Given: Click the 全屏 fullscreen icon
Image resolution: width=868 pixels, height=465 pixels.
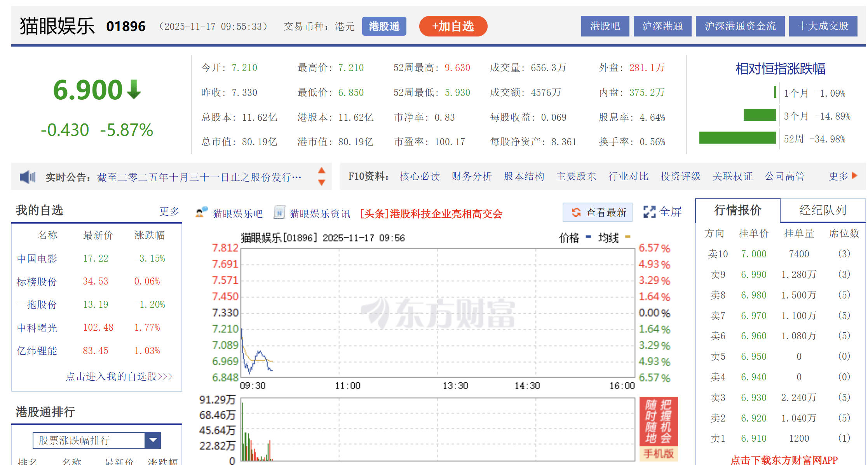Looking at the screenshot, I should pos(649,212).
